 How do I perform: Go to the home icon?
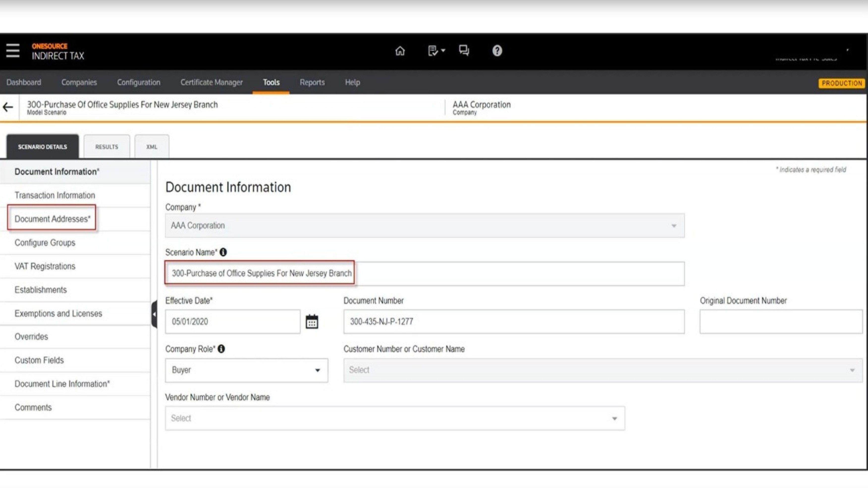click(x=400, y=51)
